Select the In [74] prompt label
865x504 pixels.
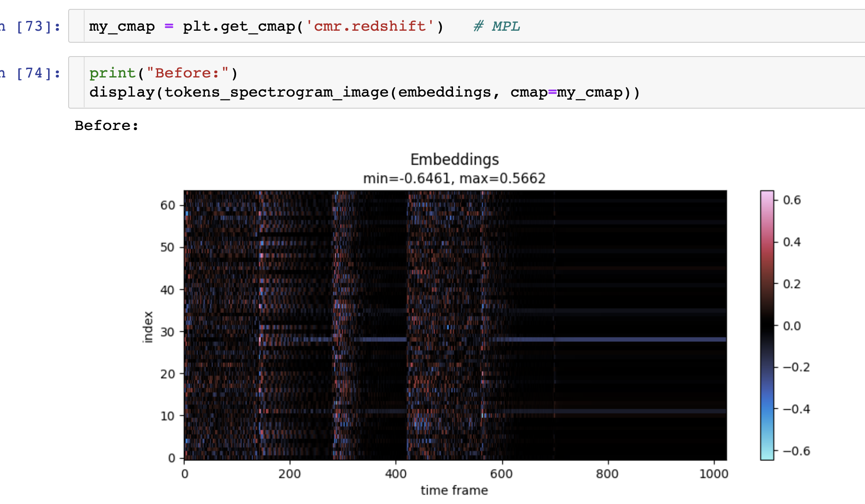pos(30,73)
